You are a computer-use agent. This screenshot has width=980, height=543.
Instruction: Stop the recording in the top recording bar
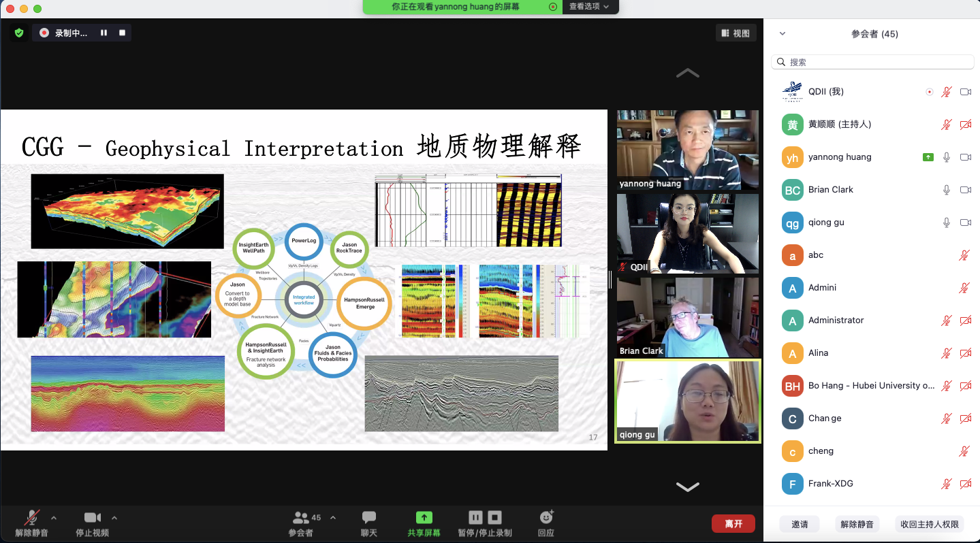point(123,33)
